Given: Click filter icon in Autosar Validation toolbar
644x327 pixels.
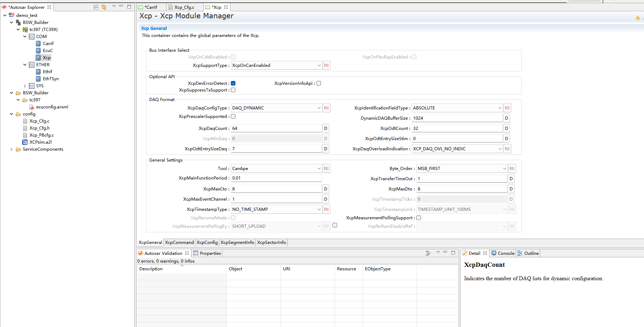Looking at the screenshot, I should point(428,253).
